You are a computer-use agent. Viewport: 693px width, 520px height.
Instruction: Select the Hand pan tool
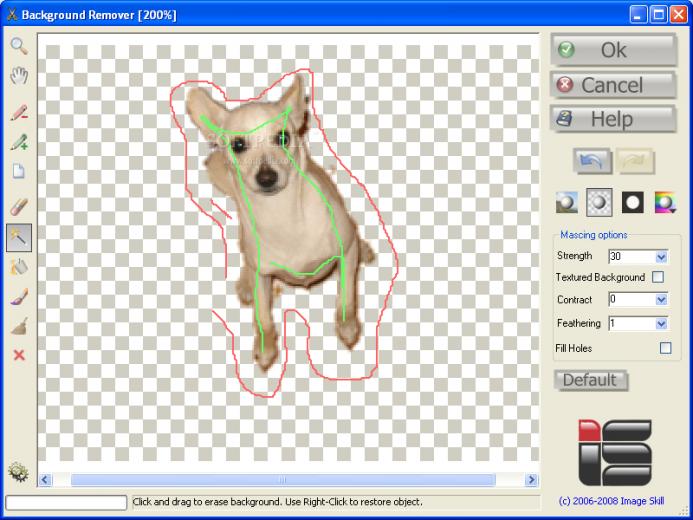[19, 76]
